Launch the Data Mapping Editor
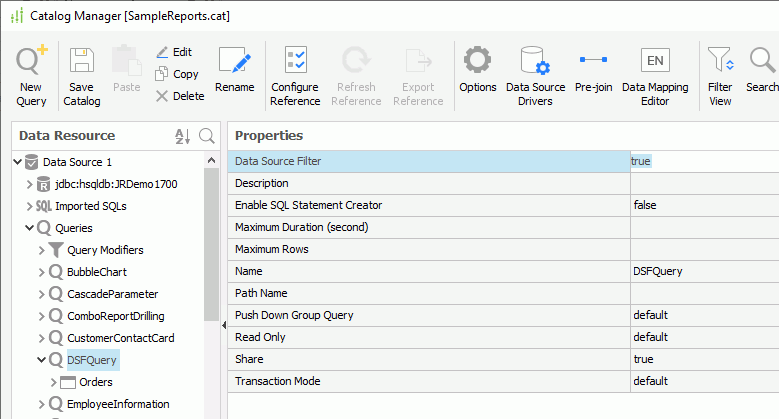Viewport: 779px width, 419px height. [655, 76]
